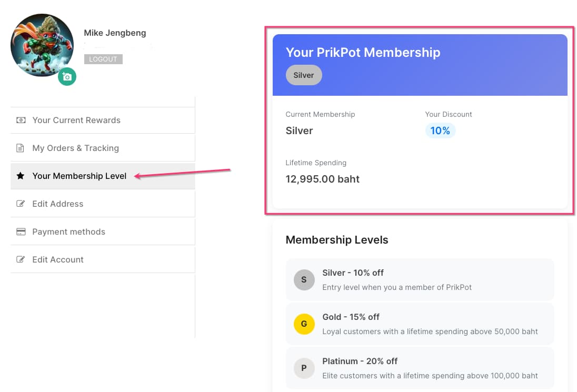Click the pencil icon beside Edit Account
This screenshot has width=577, height=392.
[21, 259]
